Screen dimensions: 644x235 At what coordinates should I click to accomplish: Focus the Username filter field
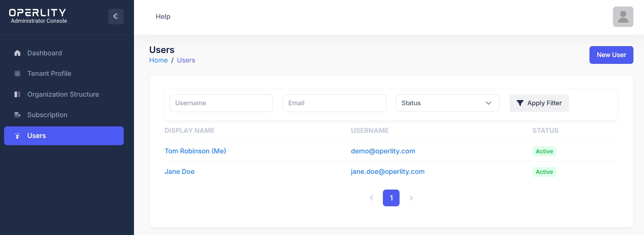[x=221, y=103]
